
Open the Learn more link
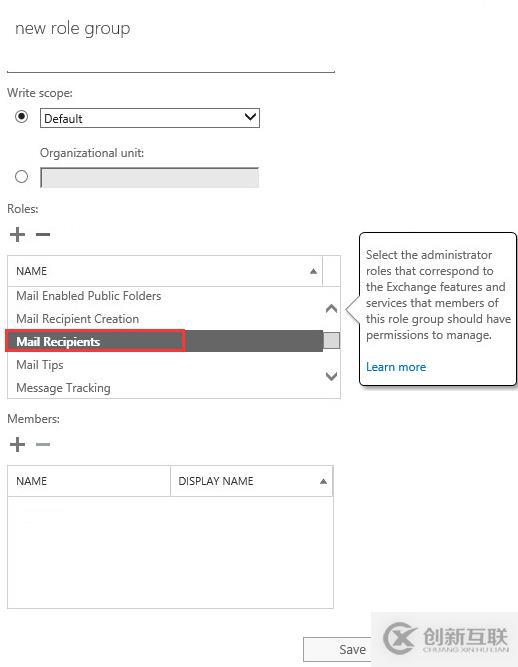tap(396, 367)
